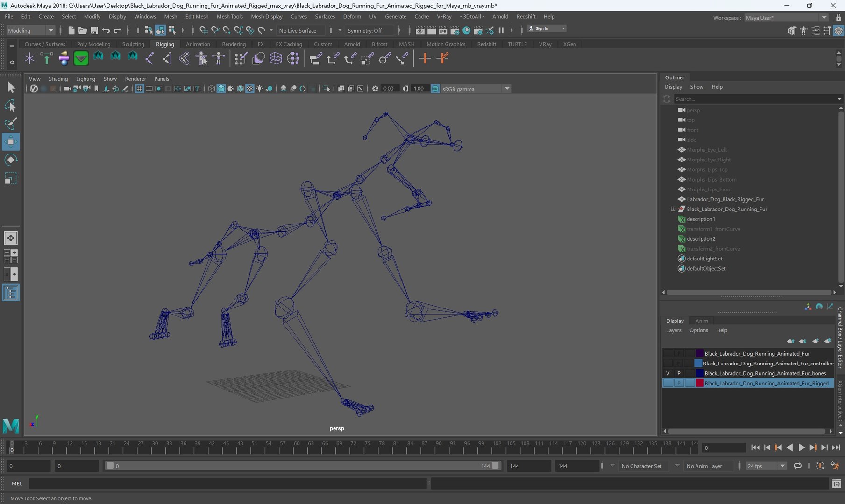The height and width of the screenshot is (504, 845).
Task: Click the Create Cluster shelf icon
Action: pyautogui.click(x=293, y=58)
